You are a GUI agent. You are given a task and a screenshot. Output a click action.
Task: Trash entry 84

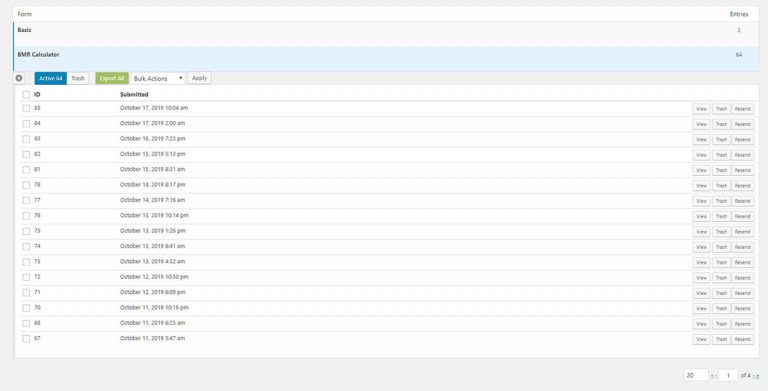[721, 124]
